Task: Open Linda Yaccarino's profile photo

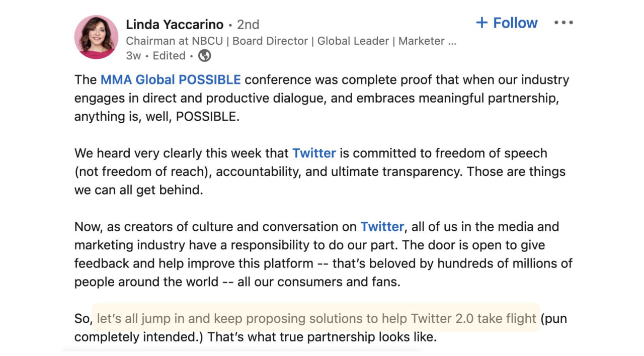Action: 96,37
